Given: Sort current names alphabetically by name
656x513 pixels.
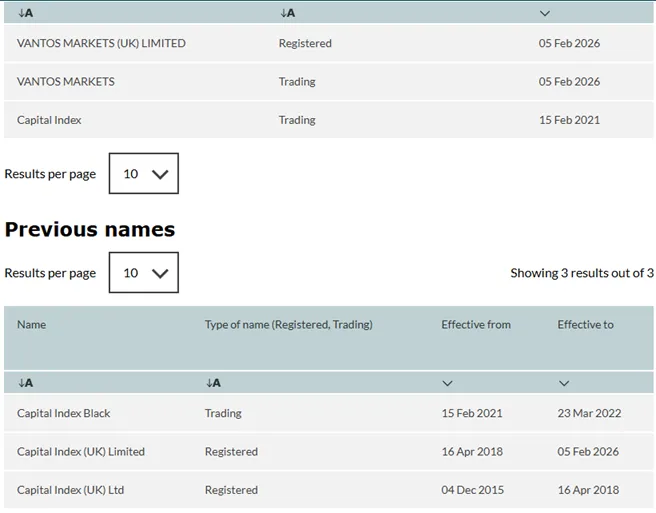Looking at the screenshot, I should [x=26, y=13].
